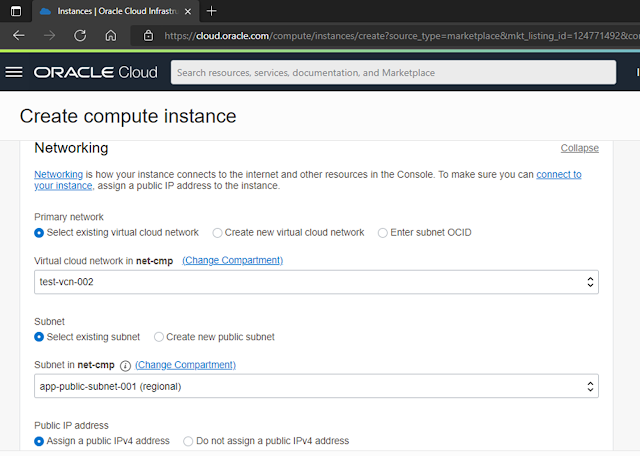Focus the Search resources and Marketplace field

[x=393, y=73]
